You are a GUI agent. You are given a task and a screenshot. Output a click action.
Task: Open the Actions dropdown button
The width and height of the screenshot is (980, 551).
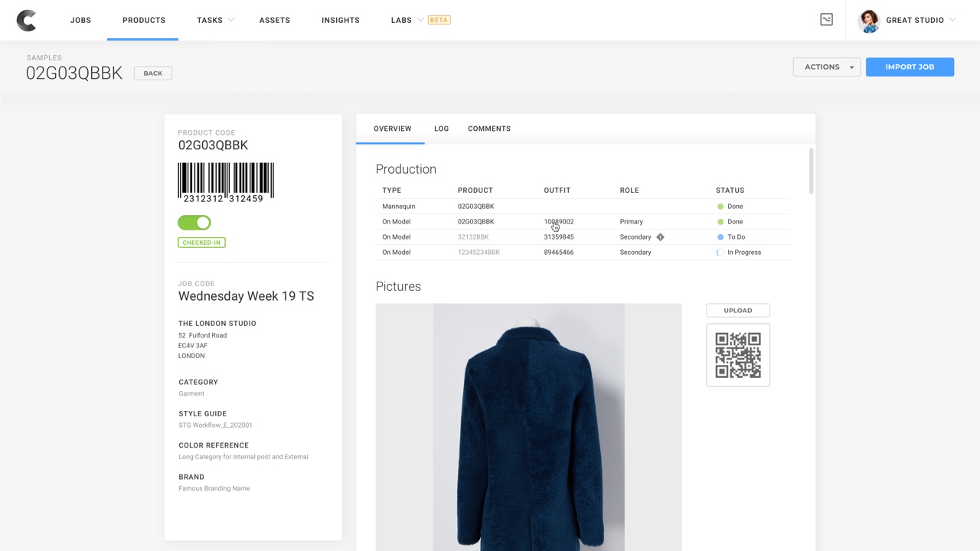coord(826,67)
